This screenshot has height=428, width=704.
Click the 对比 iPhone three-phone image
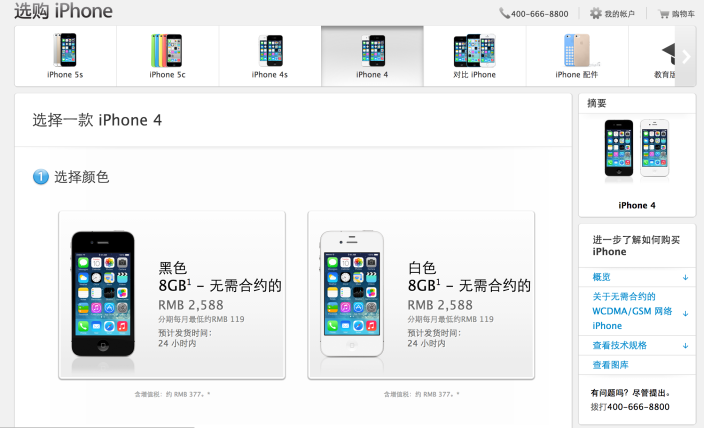[x=475, y=50]
